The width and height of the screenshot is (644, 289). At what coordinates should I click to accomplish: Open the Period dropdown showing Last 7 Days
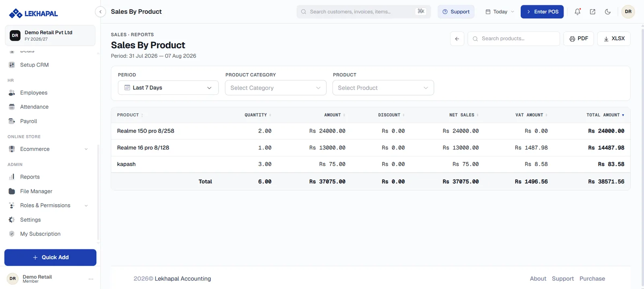[x=168, y=88]
